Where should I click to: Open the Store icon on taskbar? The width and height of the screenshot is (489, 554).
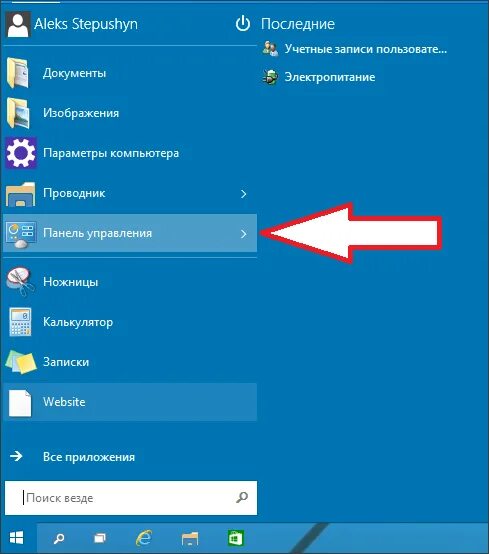click(x=235, y=538)
